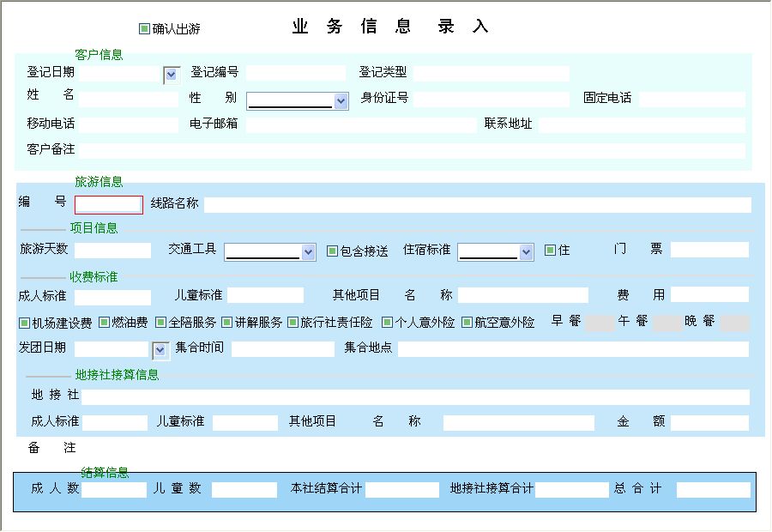This screenshot has height=532, width=772.
Task: Focus the 门票 input field
Action: (709, 250)
